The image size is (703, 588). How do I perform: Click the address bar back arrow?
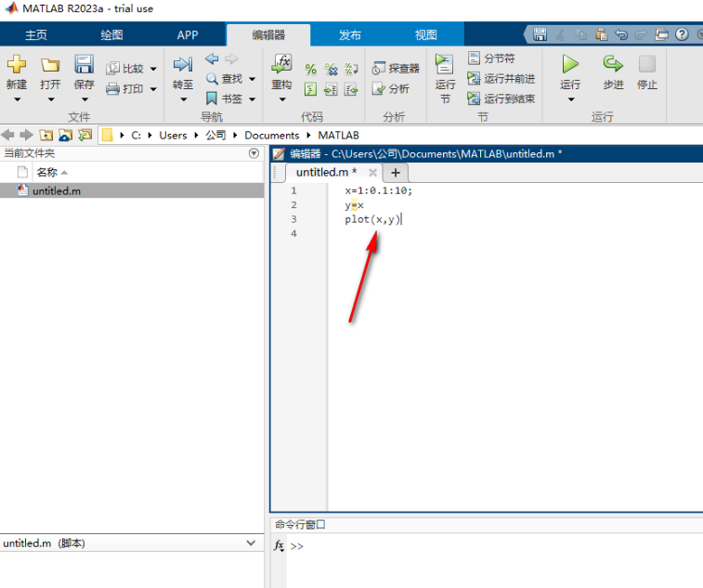point(7,135)
